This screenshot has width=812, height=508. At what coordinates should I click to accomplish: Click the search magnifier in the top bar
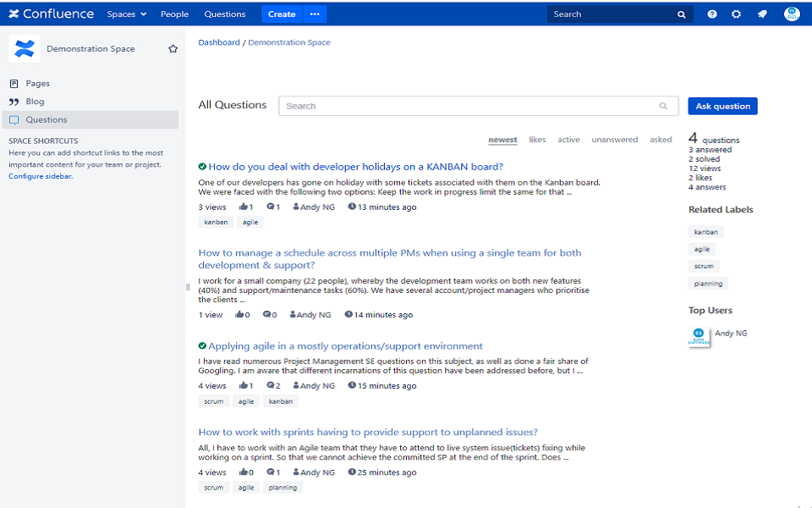(682, 14)
